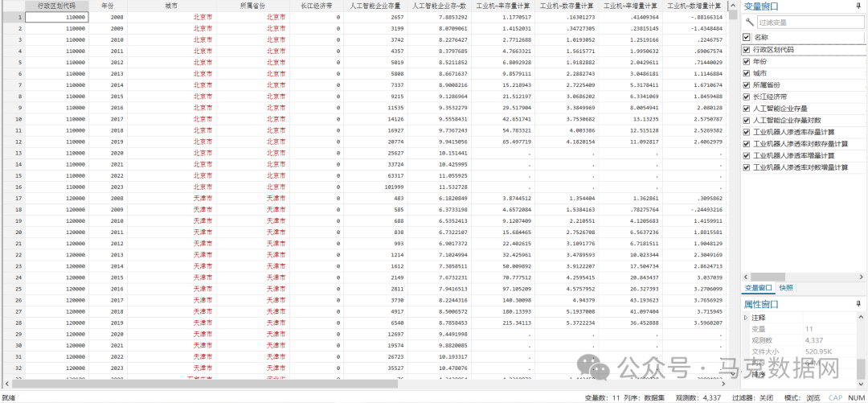Uncheck the 年份 variable checkbox
Viewport: 868px width, 403px height.
point(746,61)
